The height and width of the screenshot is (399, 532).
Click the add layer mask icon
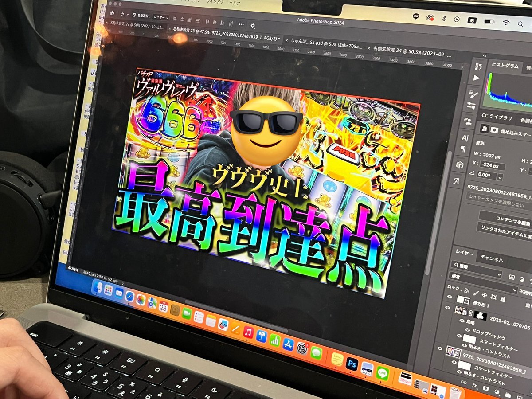pyautogui.click(x=485, y=388)
